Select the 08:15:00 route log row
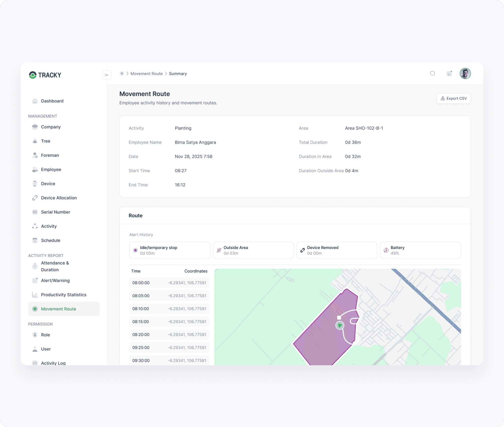The image size is (504, 427). click(169, 322)
